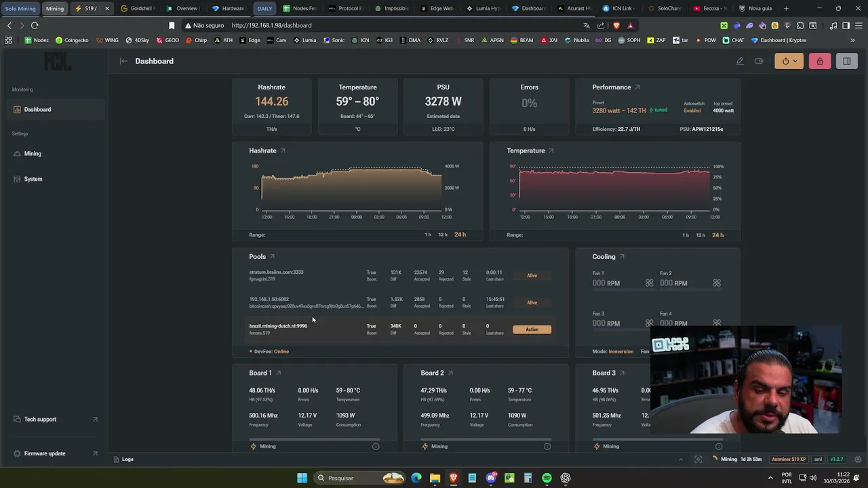Open the orange power dropdown button
868x488 pixels.
coord(789,61)
